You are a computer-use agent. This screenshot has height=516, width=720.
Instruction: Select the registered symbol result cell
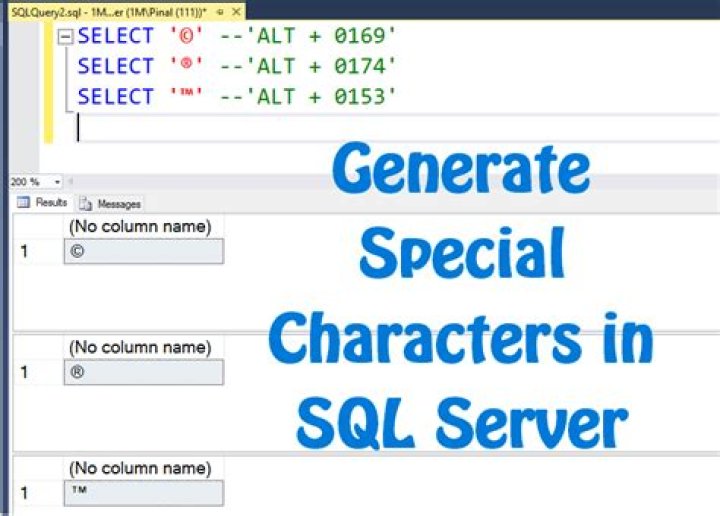[x=142, y=372]
